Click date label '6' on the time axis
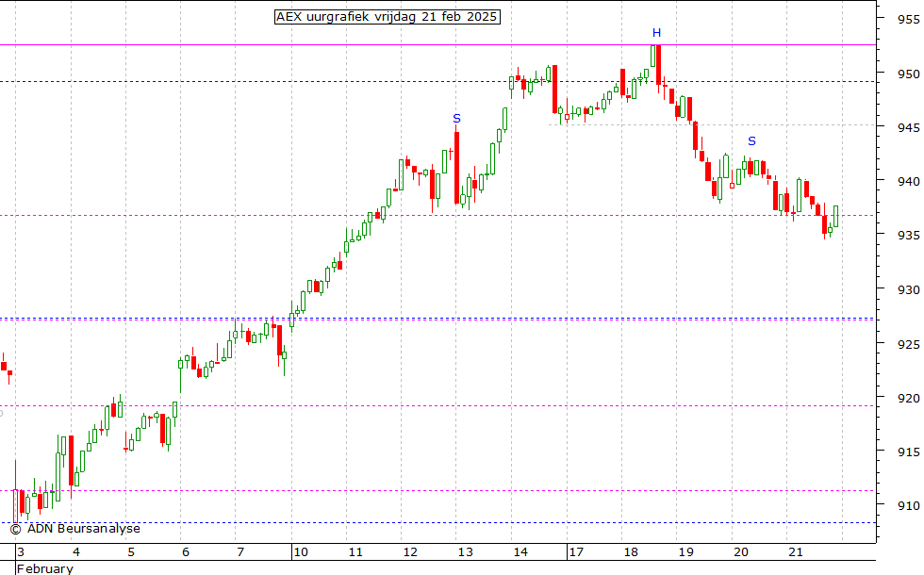This screenshot has height=575, width=924. pos(186,552)
